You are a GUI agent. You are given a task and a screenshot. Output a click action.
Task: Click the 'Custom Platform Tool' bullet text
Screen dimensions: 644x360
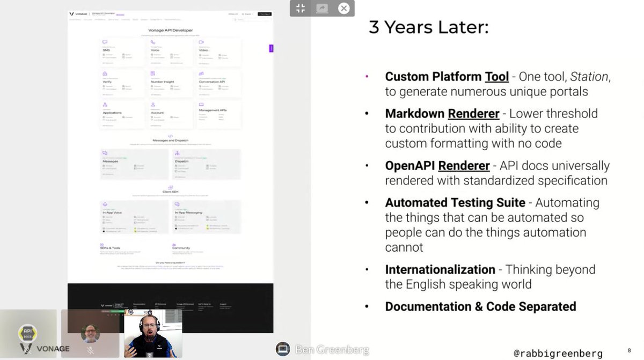tap(447, 77)
